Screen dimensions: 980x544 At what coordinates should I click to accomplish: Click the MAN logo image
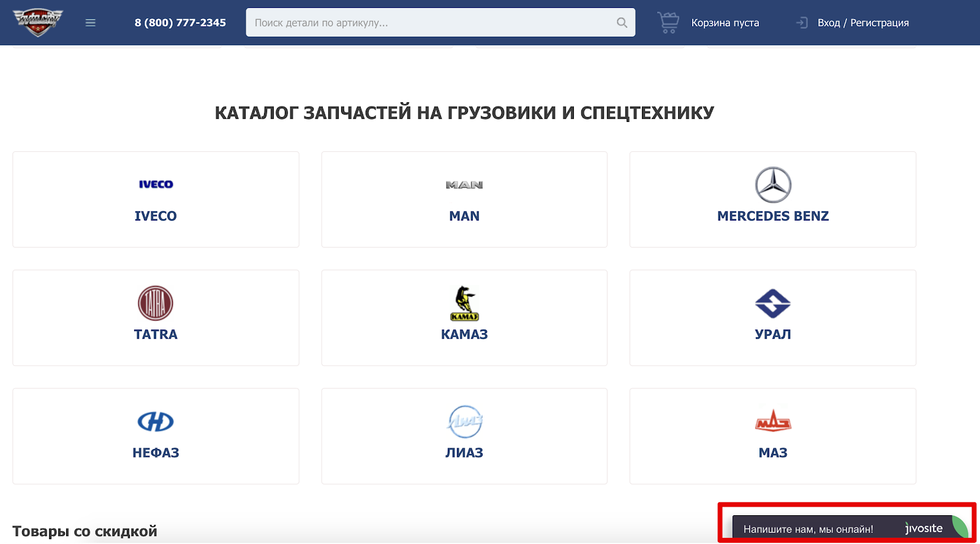pos(464,185)
